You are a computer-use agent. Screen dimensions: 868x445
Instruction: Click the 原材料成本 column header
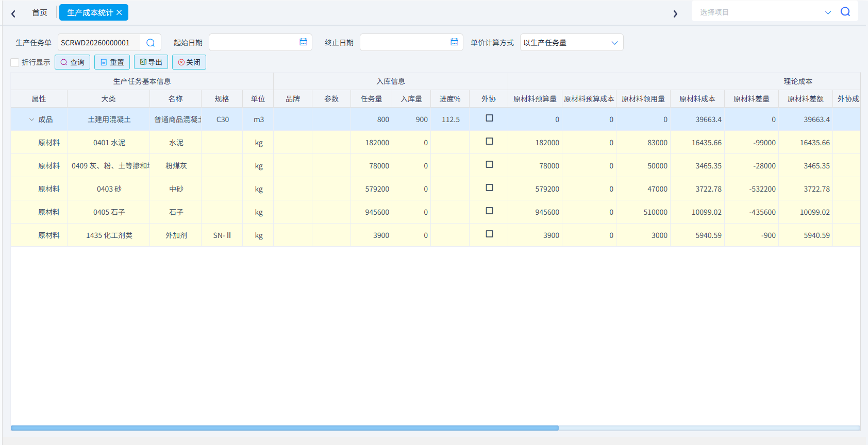point(697,99)
